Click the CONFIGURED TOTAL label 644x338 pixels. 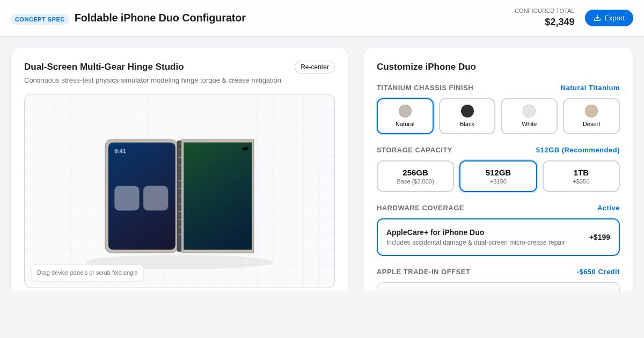(x=544, y=11)
